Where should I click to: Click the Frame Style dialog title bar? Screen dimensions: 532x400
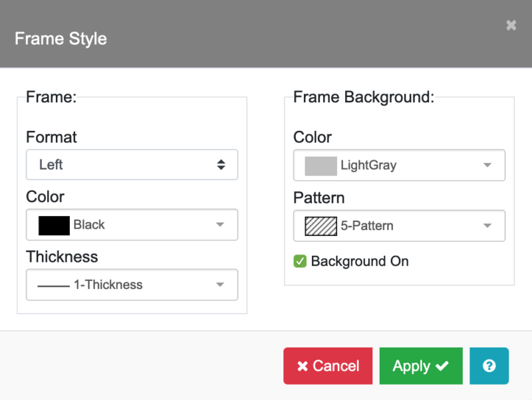(61, 39)
